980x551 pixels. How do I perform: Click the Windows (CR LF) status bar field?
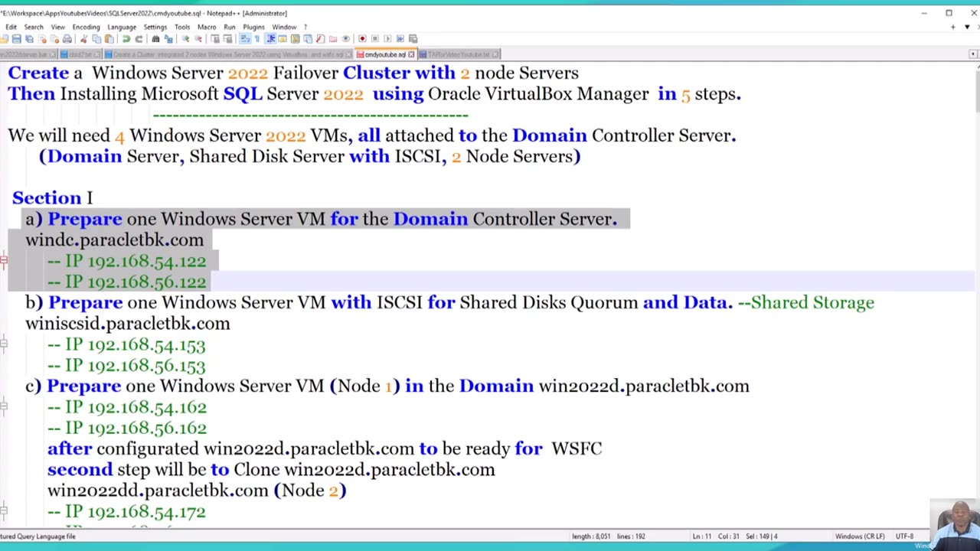(860, 536)
